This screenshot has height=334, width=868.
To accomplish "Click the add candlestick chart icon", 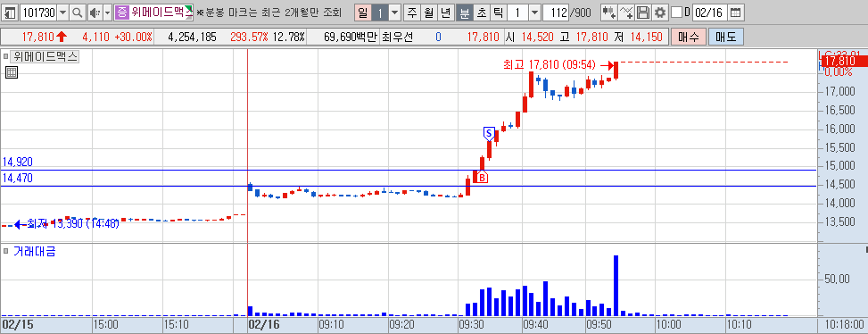I will (x=609, y=13).
